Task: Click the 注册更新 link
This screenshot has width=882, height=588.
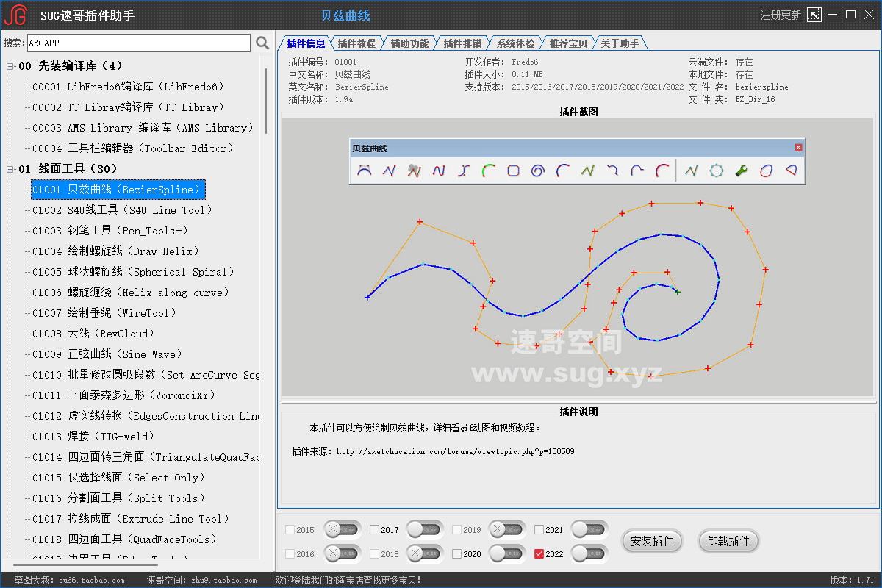Action: pos(781,15)
